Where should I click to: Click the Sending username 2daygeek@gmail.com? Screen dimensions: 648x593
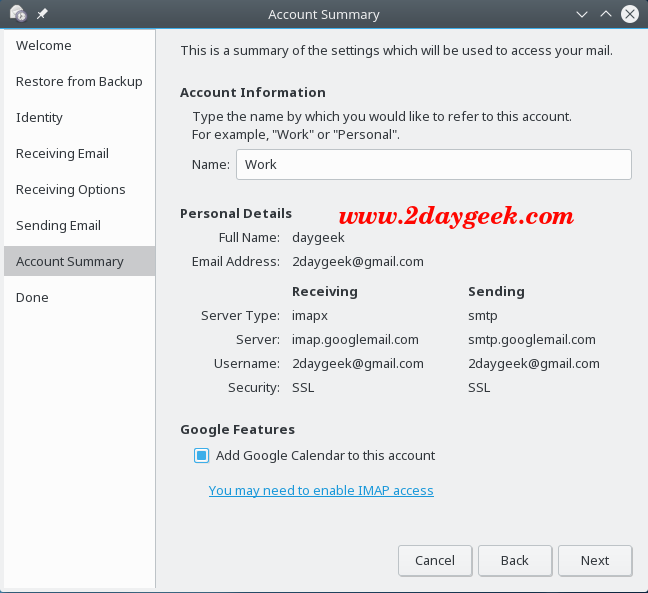[534, 364]
